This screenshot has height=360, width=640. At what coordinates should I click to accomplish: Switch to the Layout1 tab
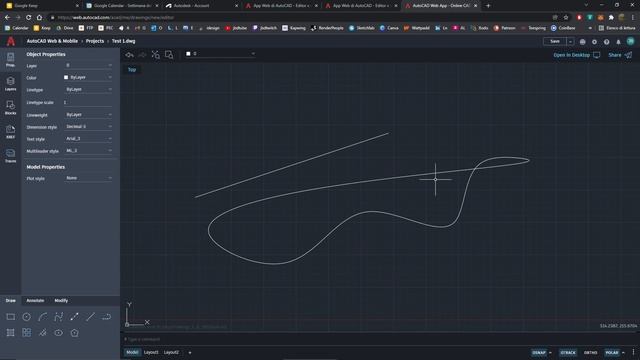[151, 352]
